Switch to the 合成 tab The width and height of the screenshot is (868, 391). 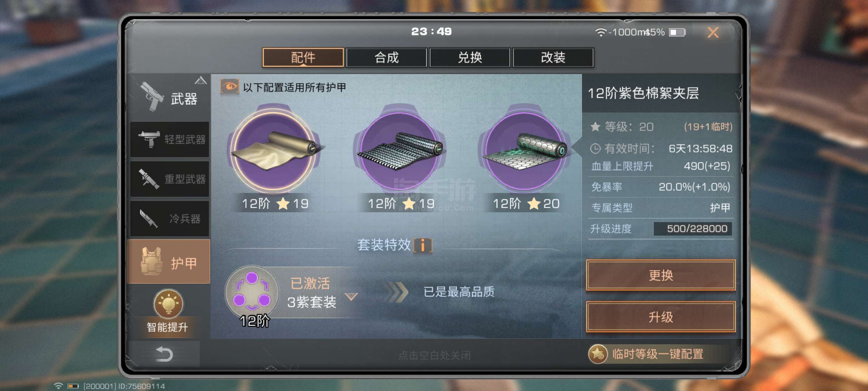coord(387,57)
